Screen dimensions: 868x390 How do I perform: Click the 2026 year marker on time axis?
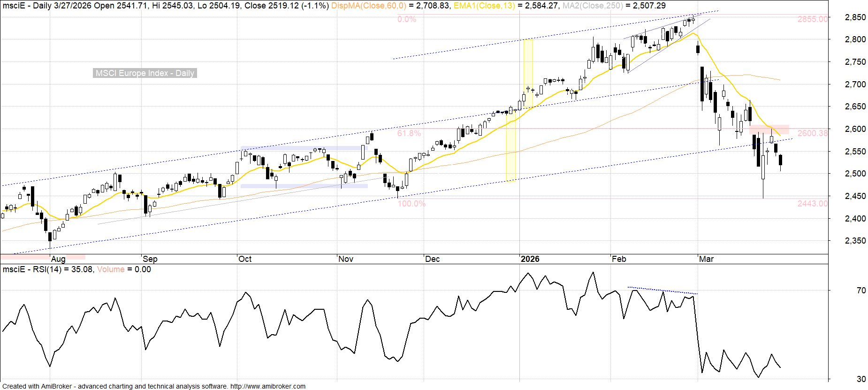(x=530, y=259)
